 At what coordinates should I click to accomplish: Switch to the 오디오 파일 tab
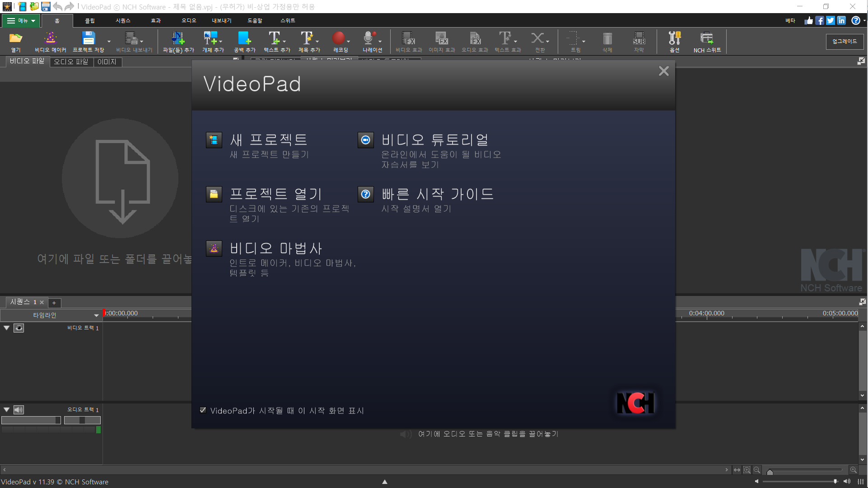(x=71, y=62)
